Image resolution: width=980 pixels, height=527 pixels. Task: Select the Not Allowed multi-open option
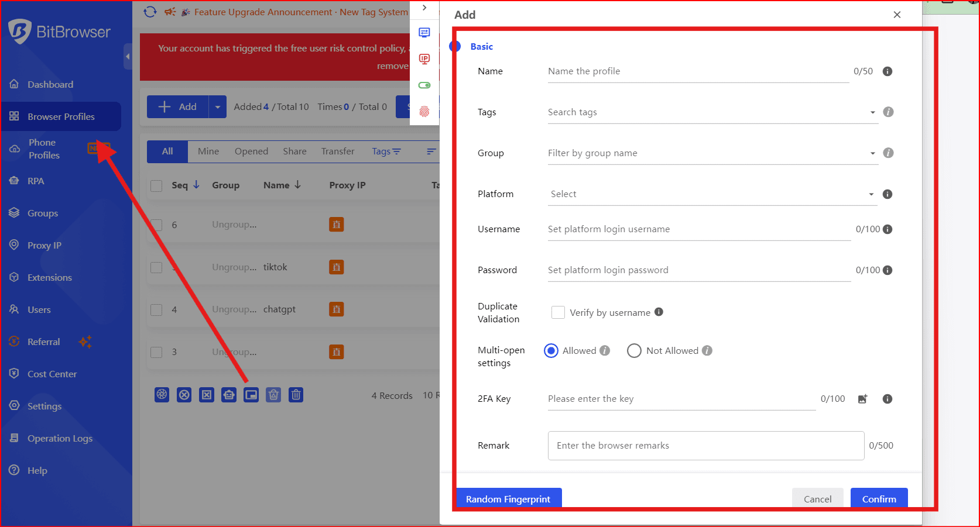tap(634, 350)
